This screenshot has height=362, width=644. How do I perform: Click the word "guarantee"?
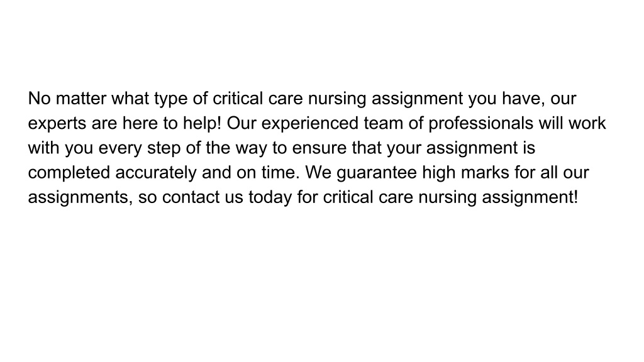pyautogui.click(x=377, y=173)
